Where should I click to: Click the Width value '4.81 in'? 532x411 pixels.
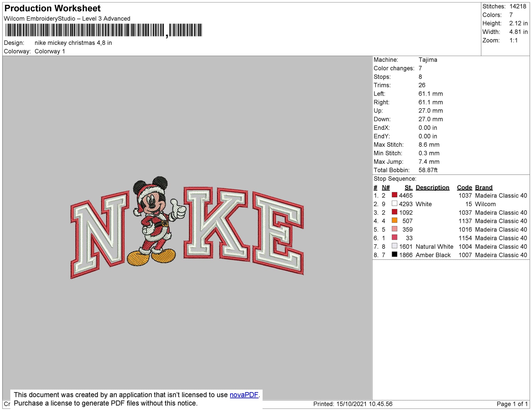point(518,32)
